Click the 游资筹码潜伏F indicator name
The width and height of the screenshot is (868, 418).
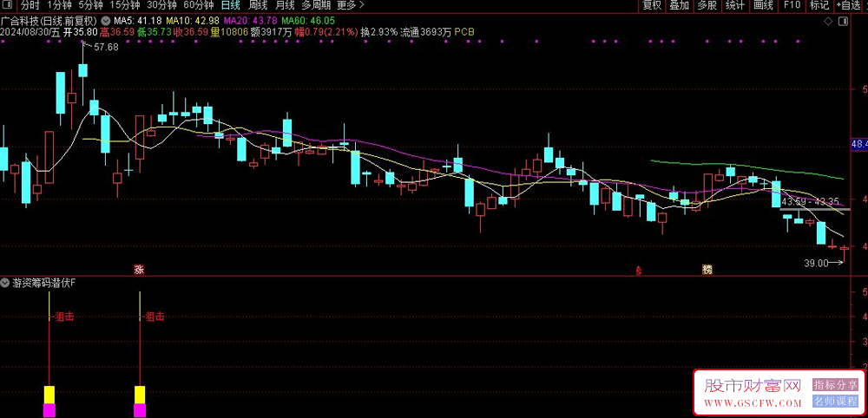click(44, 283)
